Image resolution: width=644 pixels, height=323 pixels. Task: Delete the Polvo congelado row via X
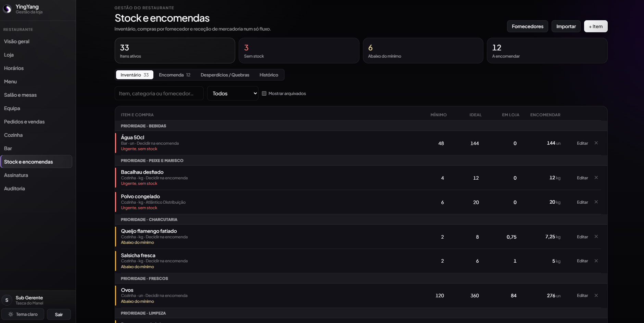coord(596,202)
